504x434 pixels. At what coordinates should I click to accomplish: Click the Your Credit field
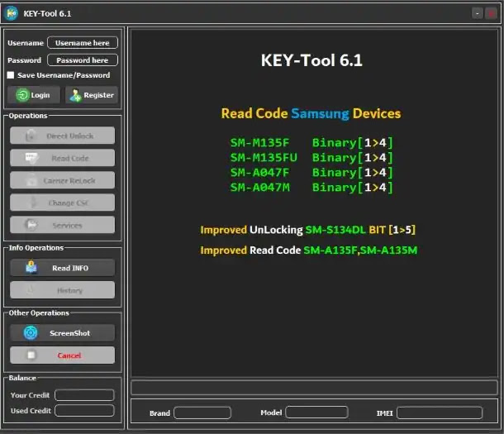84,395
